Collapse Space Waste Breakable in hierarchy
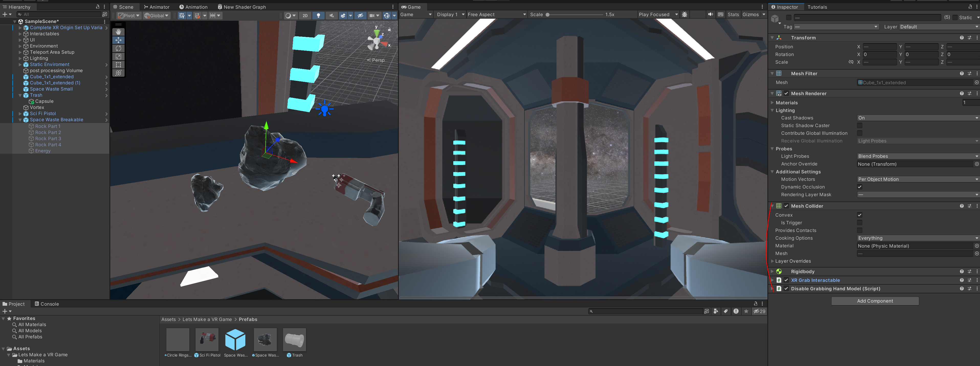 [x=20, y=120]
